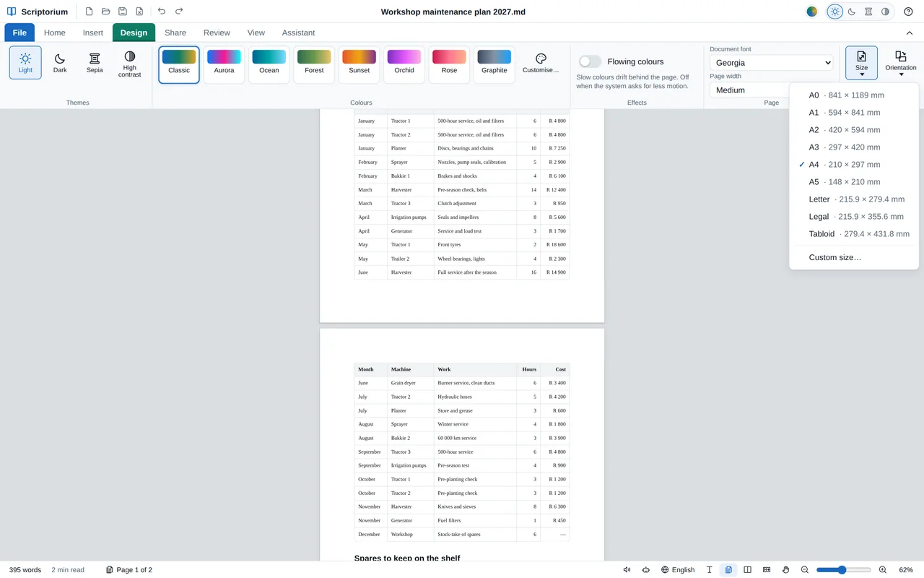924x578 pixels.
Task: Apply the Aurora colour swatch
Action: (x=224, y=65)
